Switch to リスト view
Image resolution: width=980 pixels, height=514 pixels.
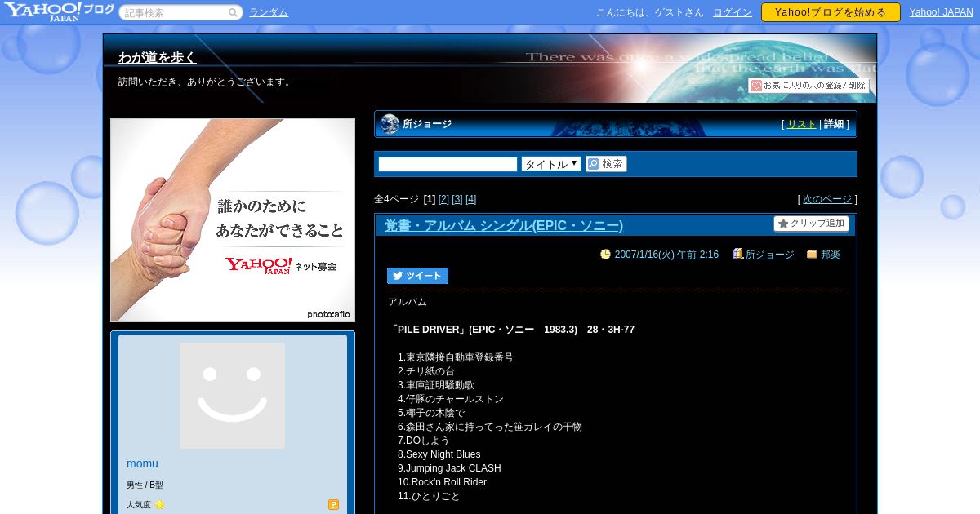tap(801, 124)
